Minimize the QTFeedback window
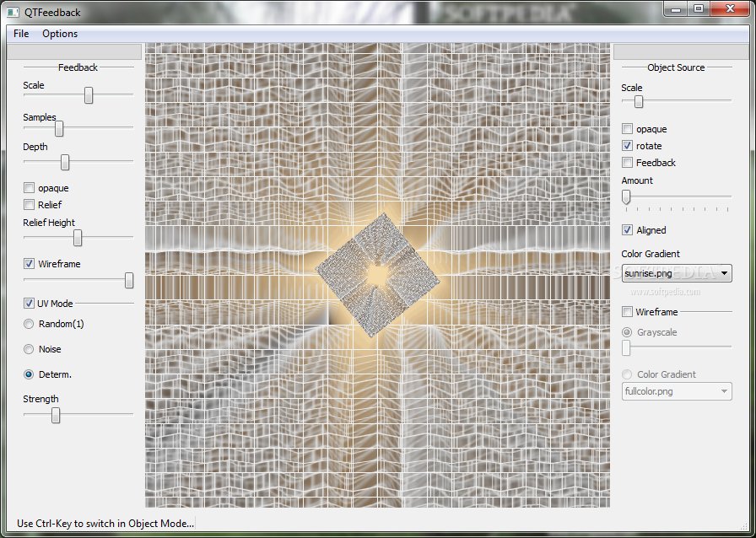Image resolution: width=756 pixels, height=538 pixels. point(676,8)
